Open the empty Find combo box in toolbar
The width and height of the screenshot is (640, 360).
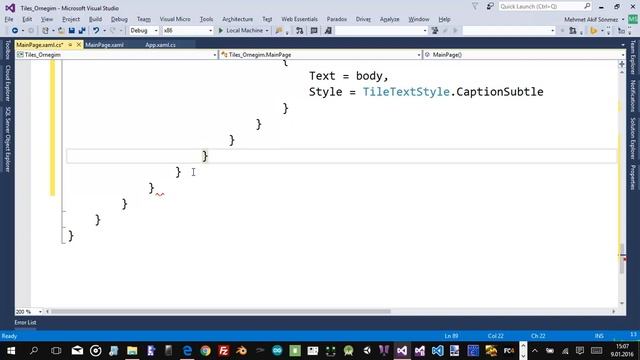point(381,31)
